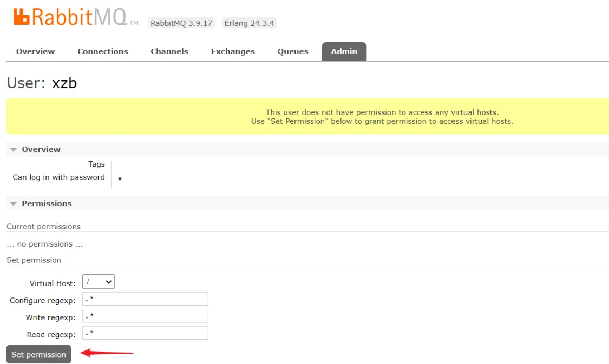Switch to the Queues tab
This screenshot has height=364, width=609.
pyautogui.click(x=293, y=51)
